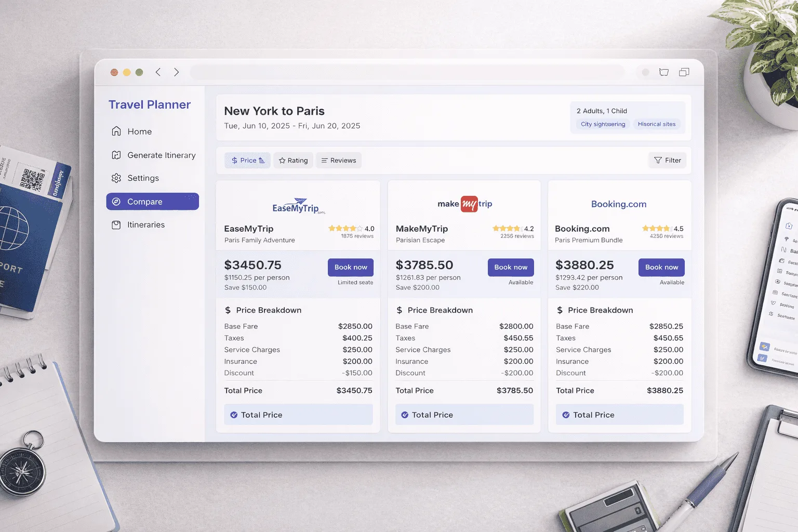Click the overlapping windows icon in browser toolbar
The width and height of the screenshot is (798, 532).
tap(684, 72)
